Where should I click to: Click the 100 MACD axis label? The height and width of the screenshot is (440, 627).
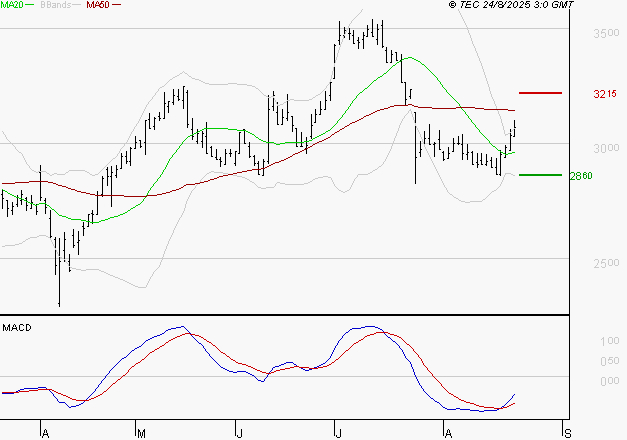click(x=610, y=341)
